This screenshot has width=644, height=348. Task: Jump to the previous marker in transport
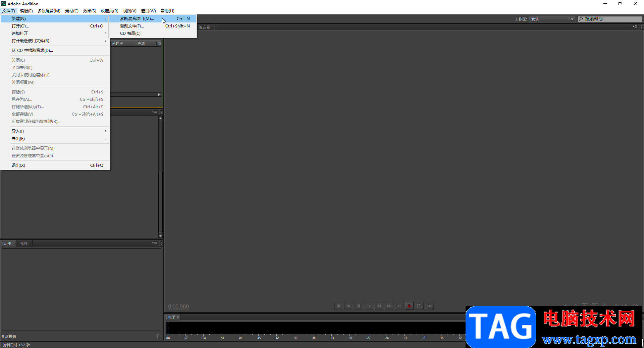point(369,306)
